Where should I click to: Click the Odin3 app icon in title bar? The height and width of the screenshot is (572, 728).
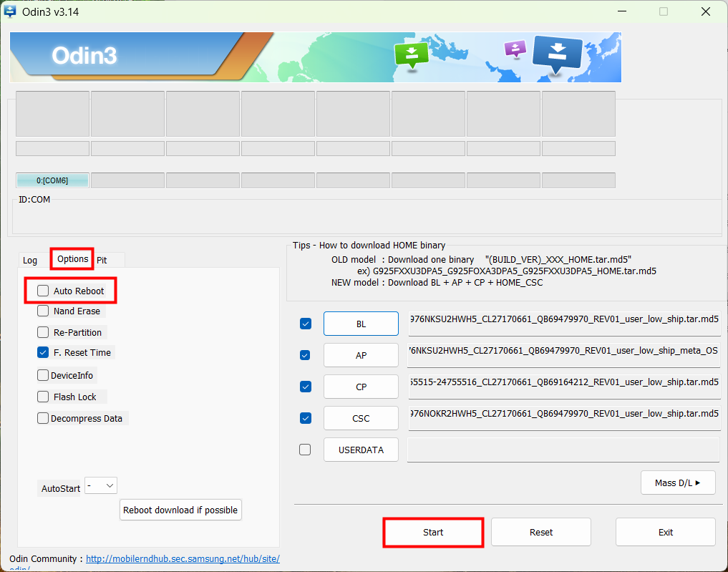9,11
